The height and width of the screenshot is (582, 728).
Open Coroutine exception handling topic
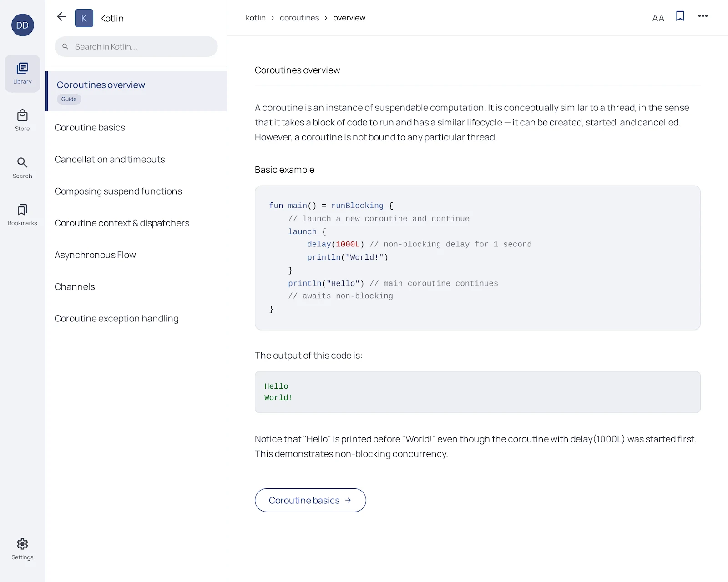point(136,318)
